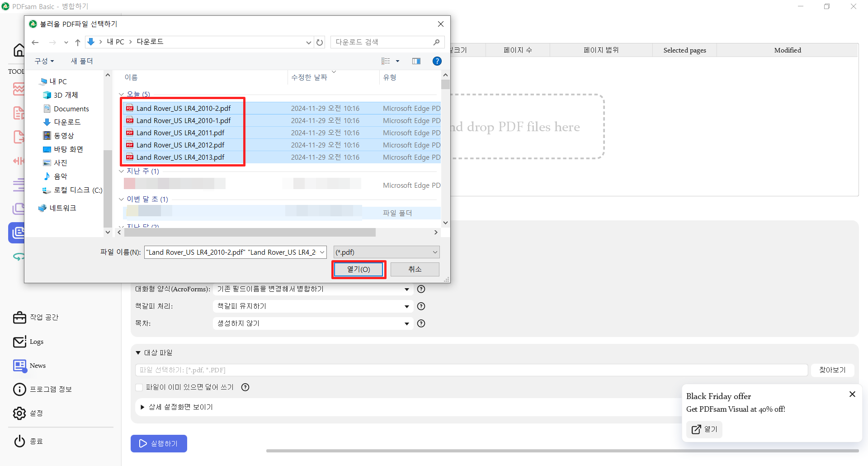Expand 상세 설정화면 보이기
868x466 pixels.
point(142,407)
